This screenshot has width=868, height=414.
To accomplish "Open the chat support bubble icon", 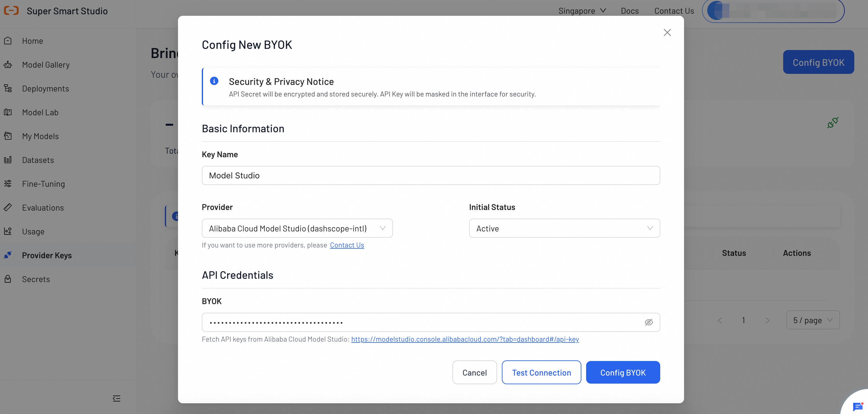I will (x=858, y=407).
